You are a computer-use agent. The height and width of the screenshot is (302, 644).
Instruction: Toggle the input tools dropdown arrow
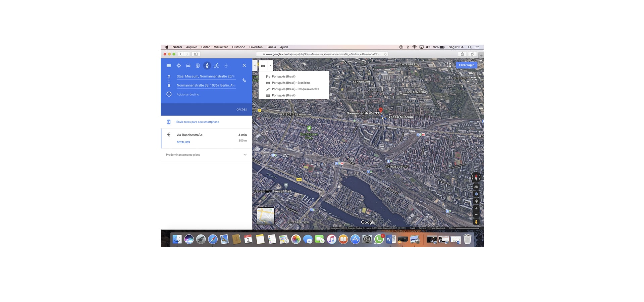point(270,65)
